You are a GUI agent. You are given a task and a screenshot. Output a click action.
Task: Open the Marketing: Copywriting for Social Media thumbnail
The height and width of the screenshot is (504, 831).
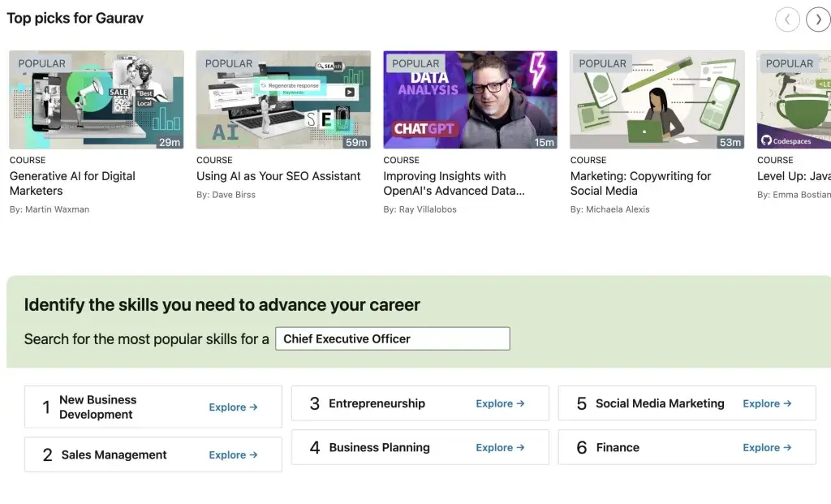pos(657,99)
